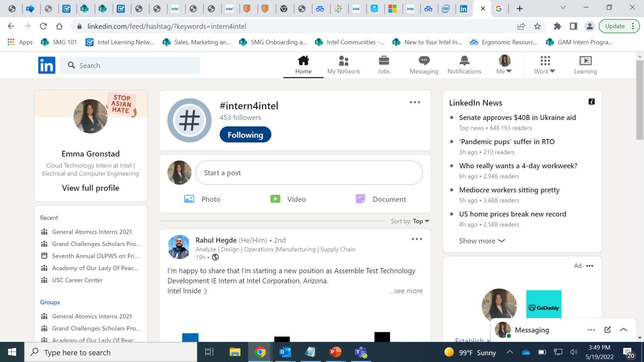This screenshot has height=362, width=644.
Task: Open the Messaging speech bubble icon
Action: pos(424,61)
